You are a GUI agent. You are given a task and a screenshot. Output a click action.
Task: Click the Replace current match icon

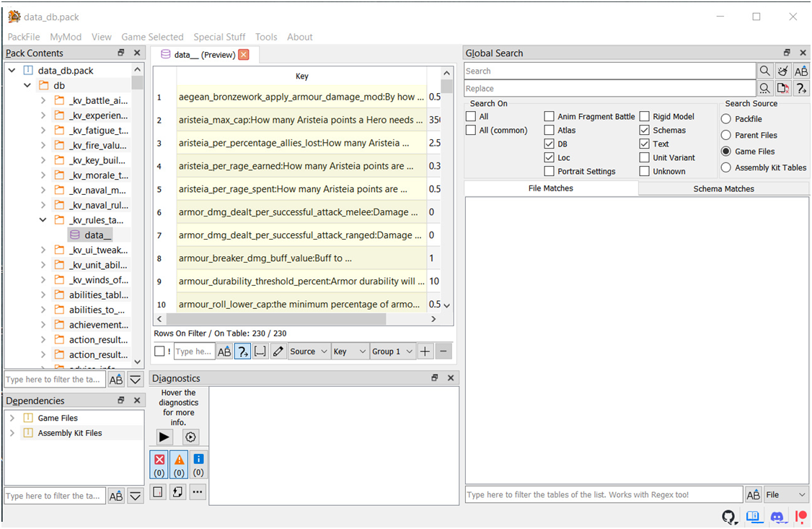click(x=765, y=89)
